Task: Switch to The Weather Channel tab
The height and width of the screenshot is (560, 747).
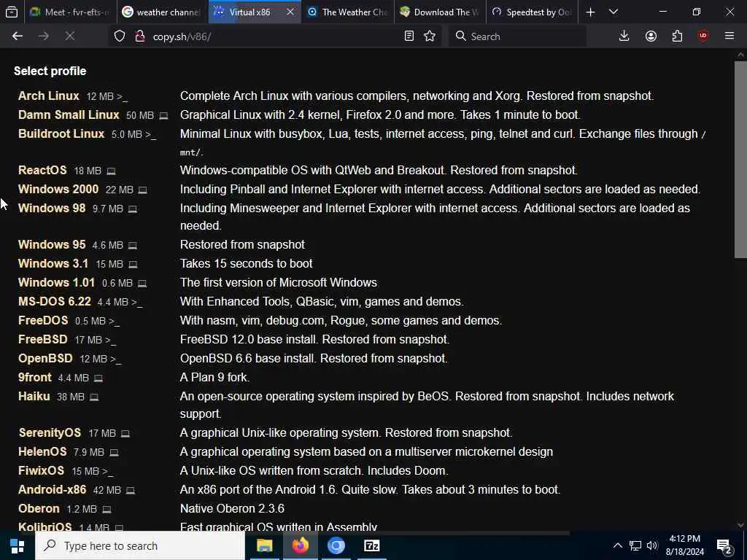Action: click(348, 12)
